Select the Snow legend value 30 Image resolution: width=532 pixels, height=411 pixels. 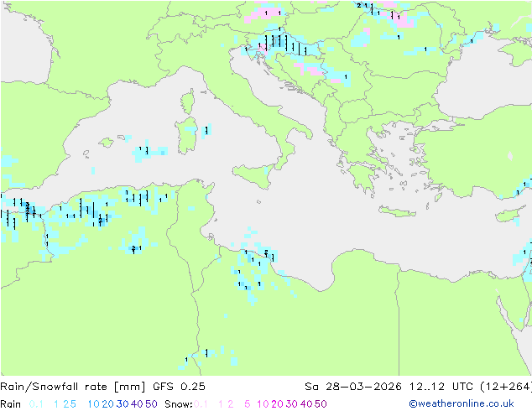(292, 404)
